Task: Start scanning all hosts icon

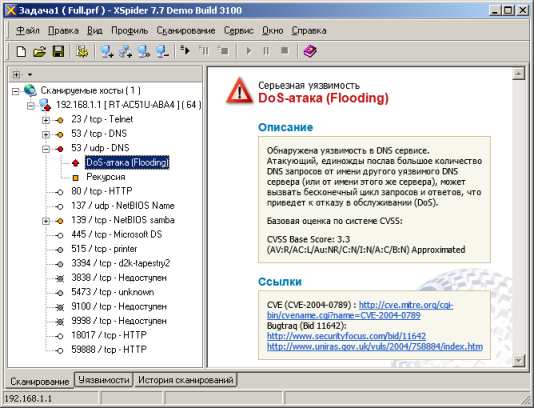Action: (x=185, y=51)
